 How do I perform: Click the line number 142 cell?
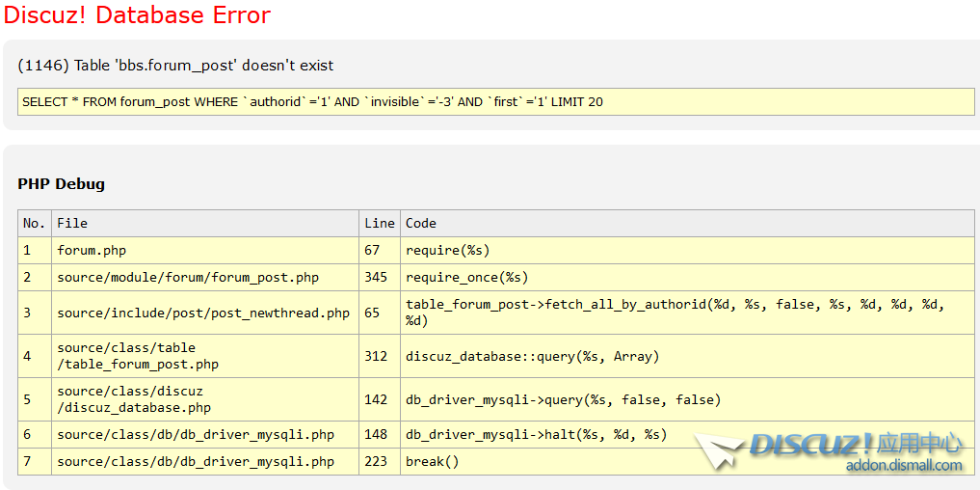(x=380, y=399)
